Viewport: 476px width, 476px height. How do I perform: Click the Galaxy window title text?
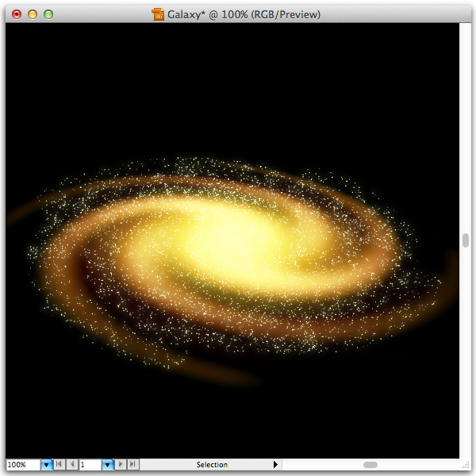pos(244,14)
